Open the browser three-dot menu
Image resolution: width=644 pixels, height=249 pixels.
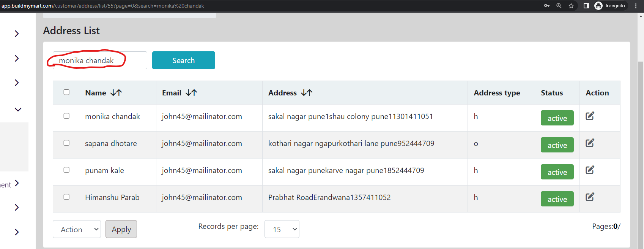point(636,6)
